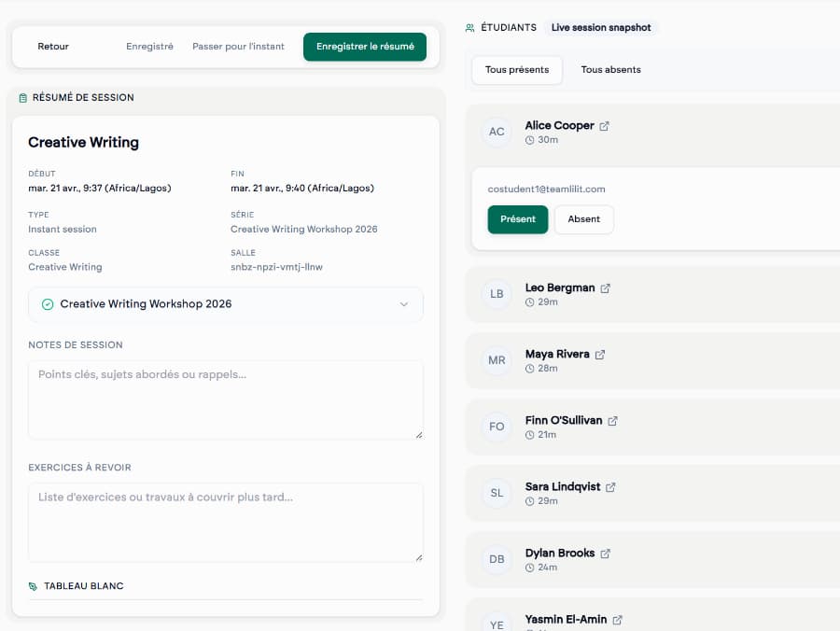840x631 pixels.
Task: Click the Résumé de session clipboard icon
Action: pos(23,98)
